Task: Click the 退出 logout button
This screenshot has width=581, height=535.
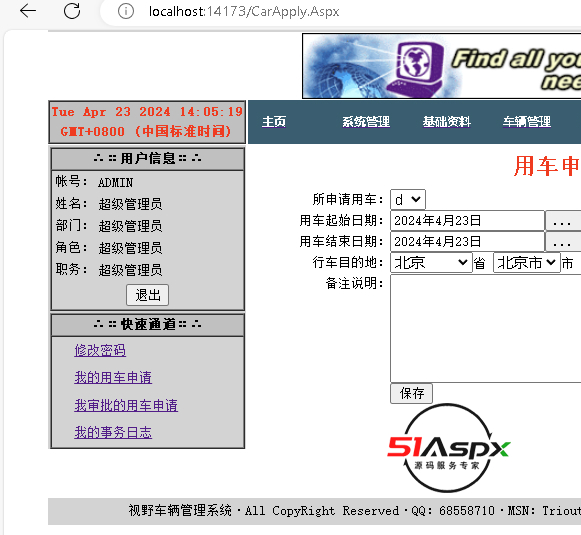Action: coord(147,295)
